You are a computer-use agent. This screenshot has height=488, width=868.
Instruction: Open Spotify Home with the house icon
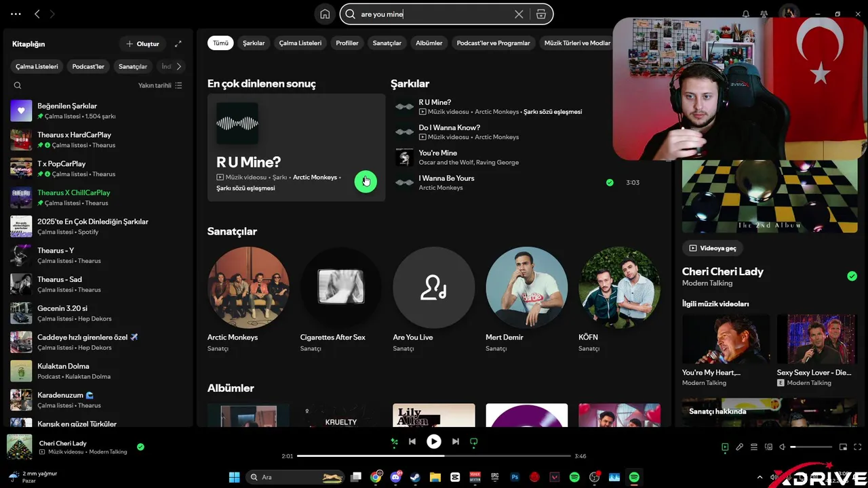(325, 14)
